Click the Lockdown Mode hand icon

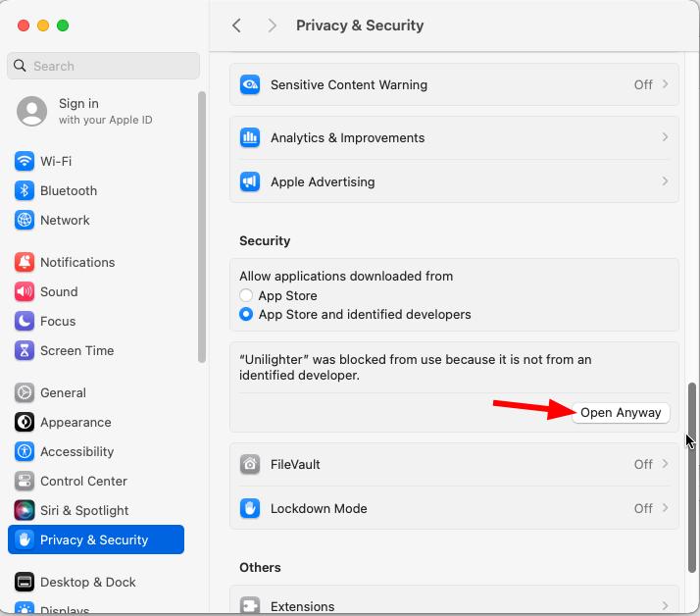(250, 508)
